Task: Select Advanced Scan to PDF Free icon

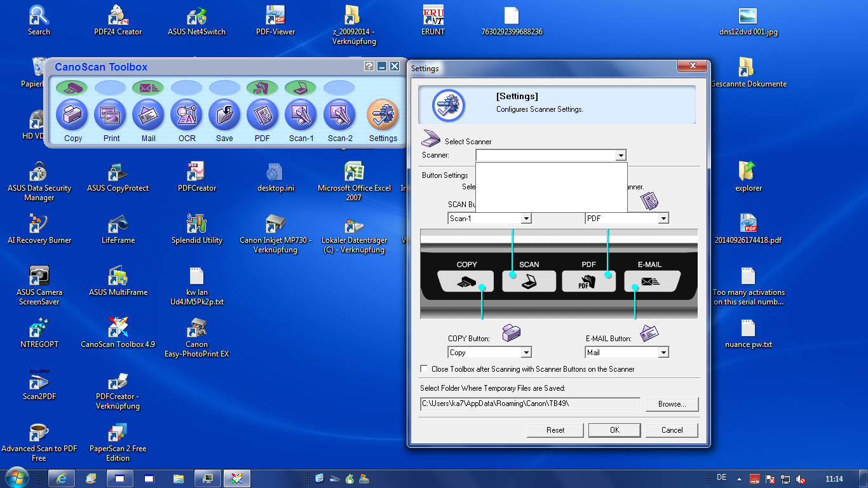Action: [x=39, y=442]
